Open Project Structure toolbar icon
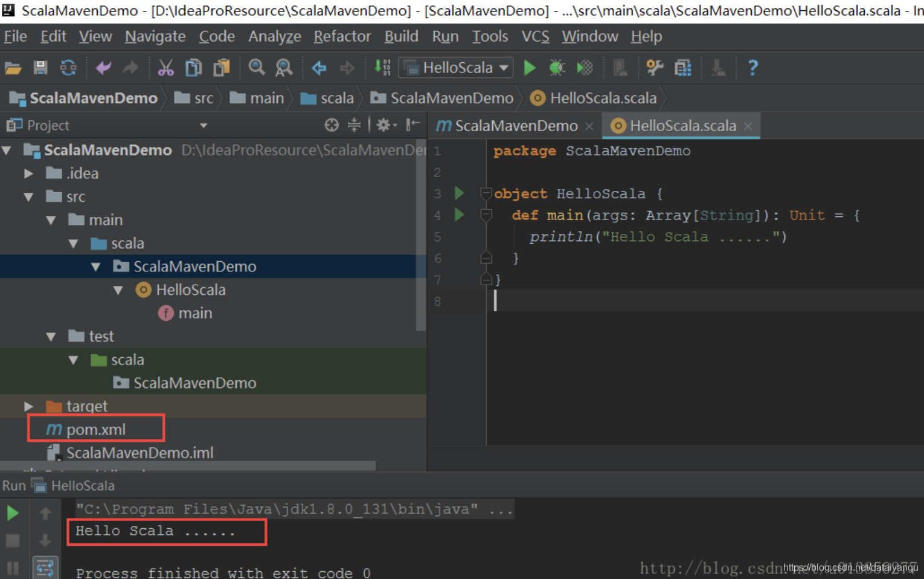924x579 pixels. (x=683, y=68)
